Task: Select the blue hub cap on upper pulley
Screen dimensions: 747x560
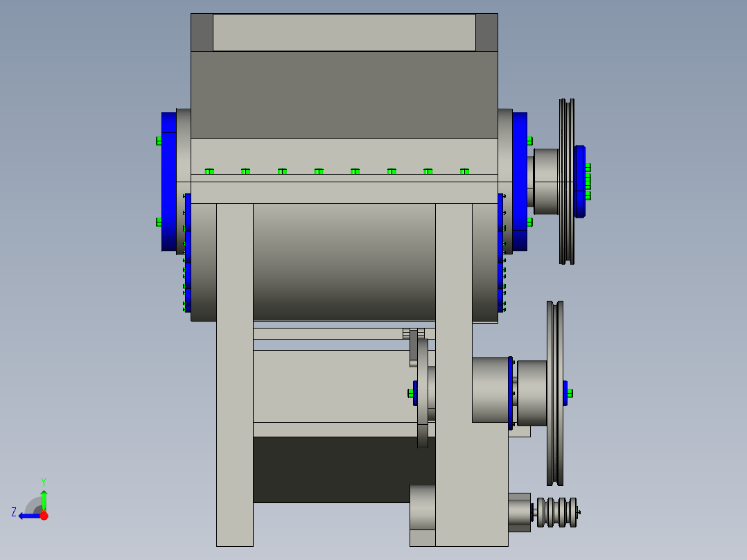Action: (x=580, y=182)
